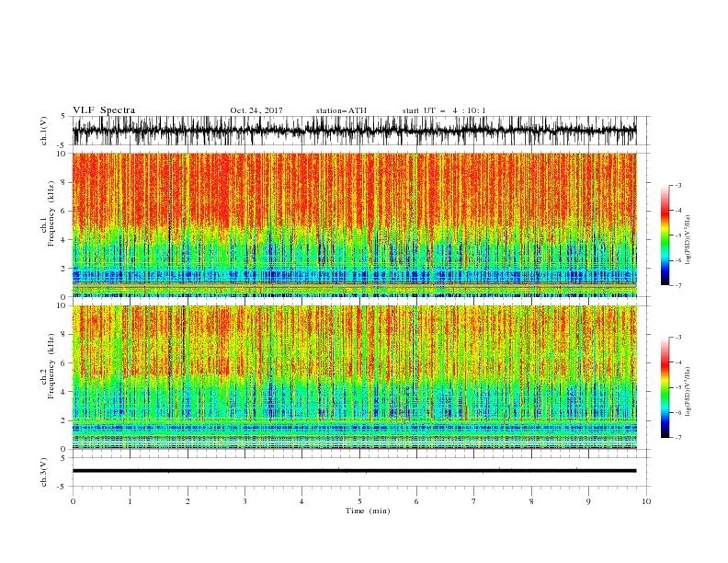This screenshot has width=728, height=563.
Task: Click the ch.1 spectrogram color scale bar
Action: [665, 236]
